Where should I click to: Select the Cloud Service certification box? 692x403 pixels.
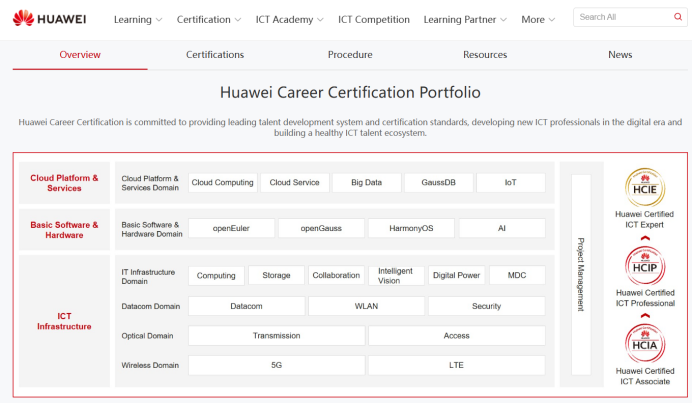click(295, 183)
